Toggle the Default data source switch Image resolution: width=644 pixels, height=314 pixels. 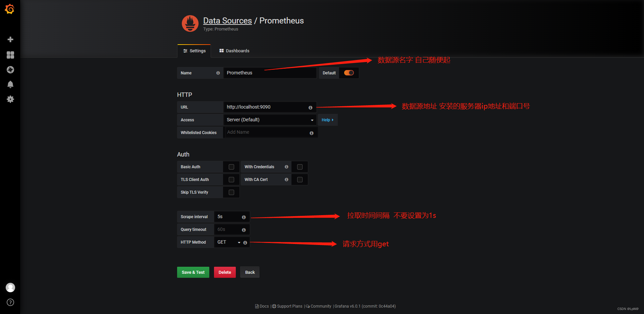point(349,73)
